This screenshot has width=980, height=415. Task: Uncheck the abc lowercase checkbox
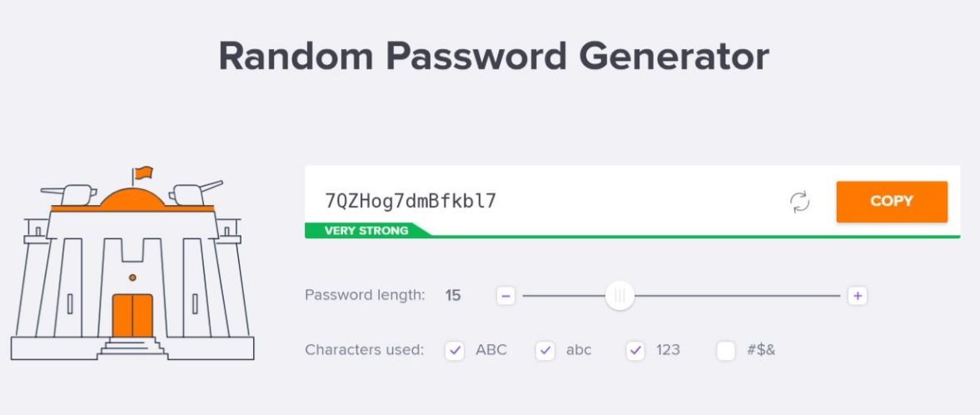coord(545,350)
